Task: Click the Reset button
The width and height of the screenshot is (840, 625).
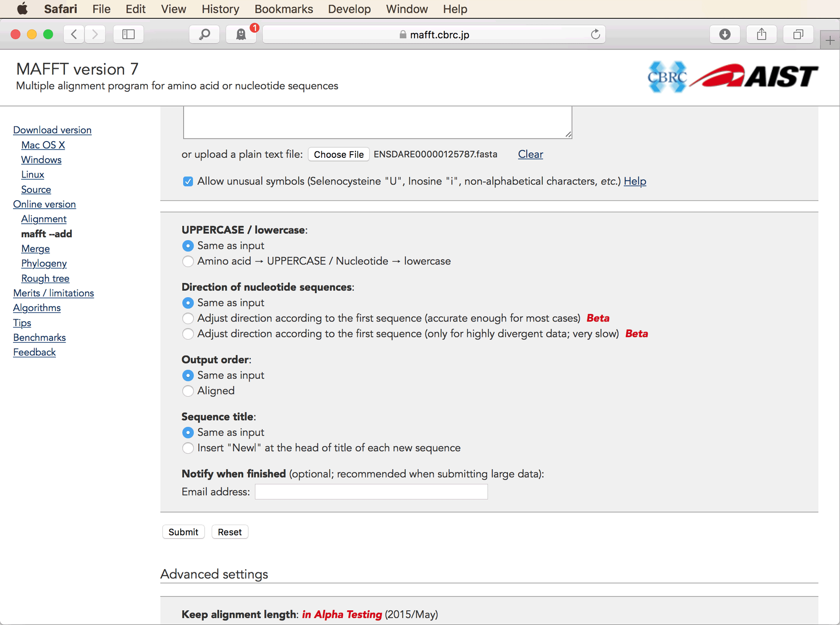Action: pos(230,532)
